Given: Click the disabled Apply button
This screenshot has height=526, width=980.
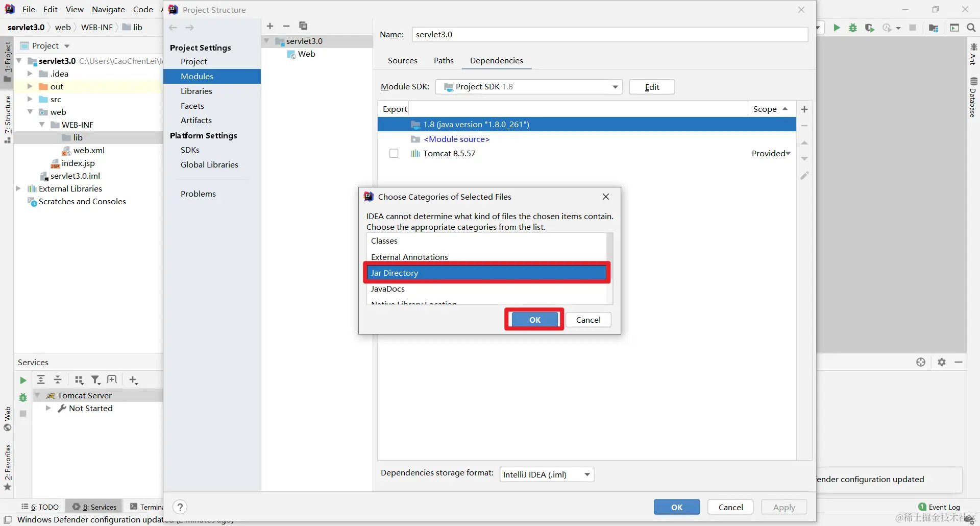Looking at the screenshot, I should (784, 507).
